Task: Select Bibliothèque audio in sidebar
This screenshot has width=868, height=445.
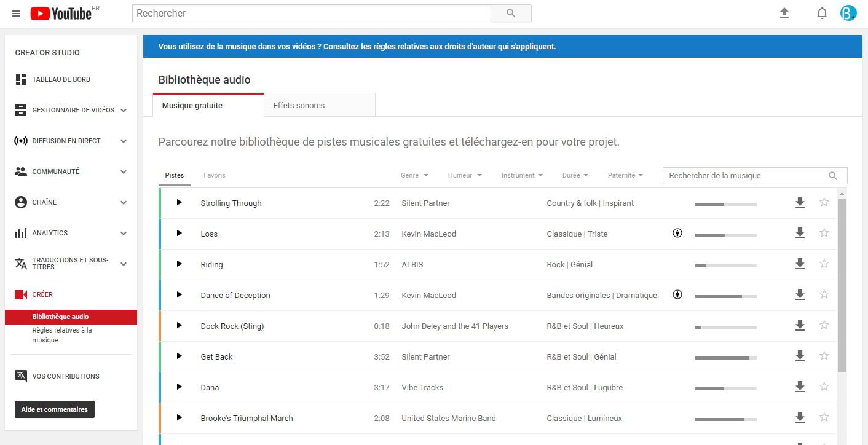Action: pos(71,317)
